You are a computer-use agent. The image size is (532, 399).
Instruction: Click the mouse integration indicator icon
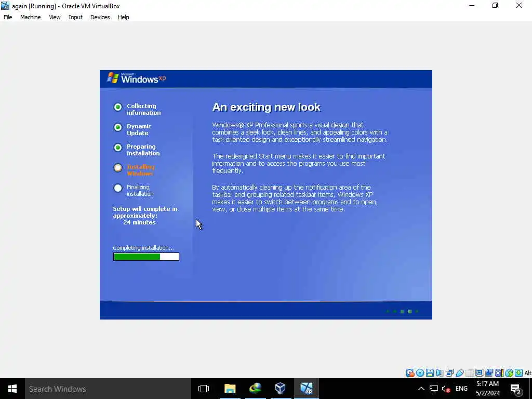[509, 373]
